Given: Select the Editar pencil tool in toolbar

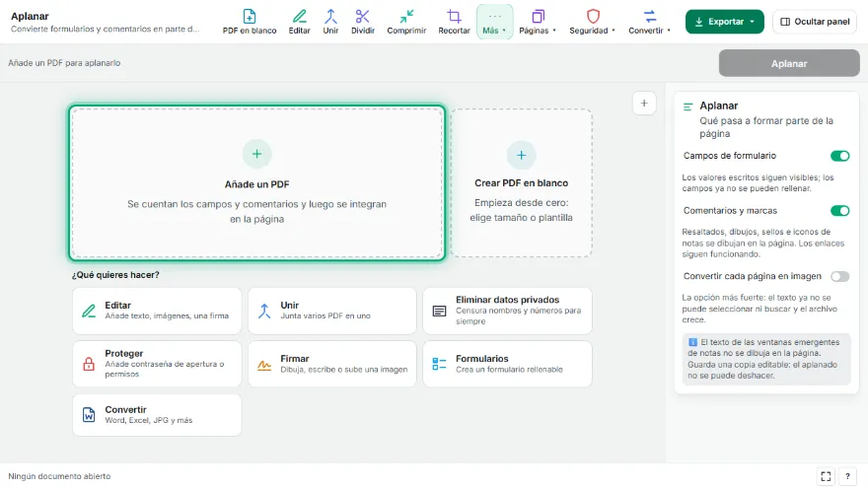Looking at the screenshot, I should point(299,22).
